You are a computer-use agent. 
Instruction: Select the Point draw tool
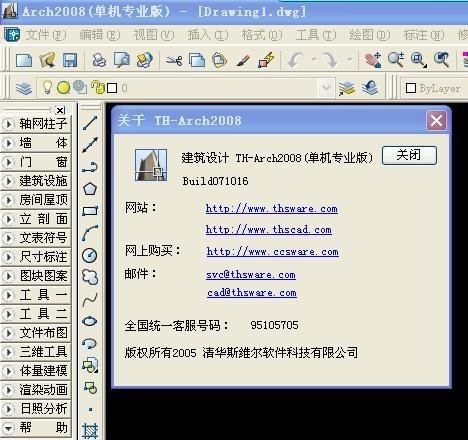90,409
